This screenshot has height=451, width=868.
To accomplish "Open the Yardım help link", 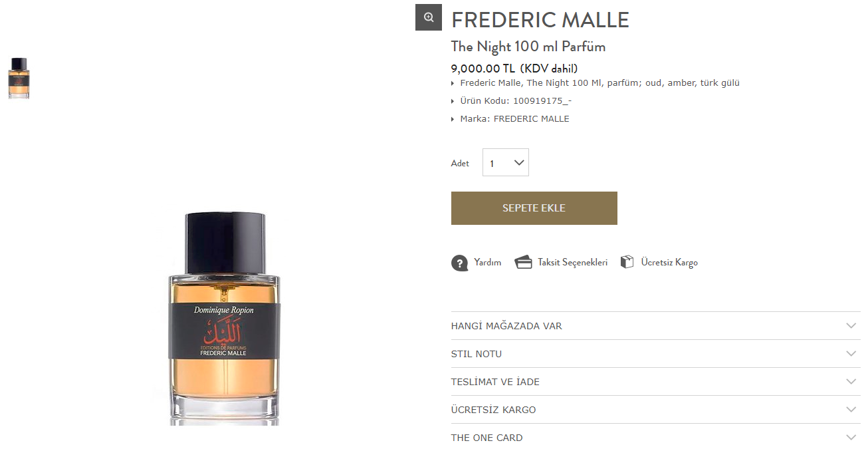I will pos(488,263).
